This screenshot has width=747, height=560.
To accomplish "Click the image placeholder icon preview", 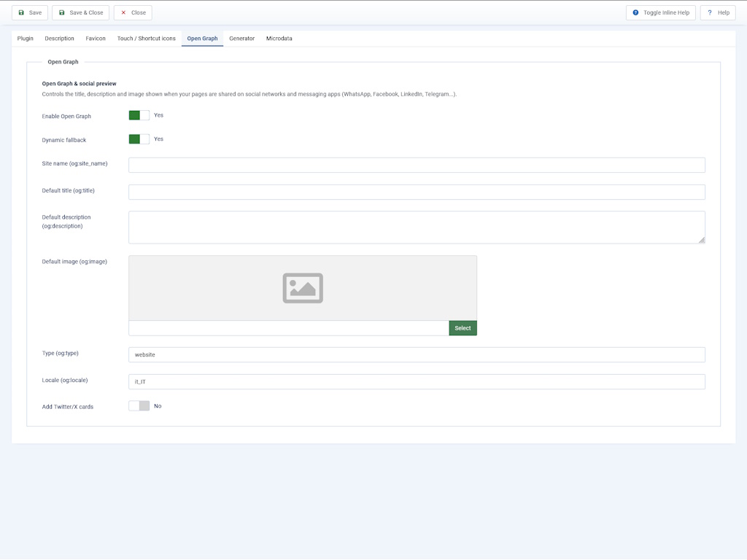I will coord(303,288).
